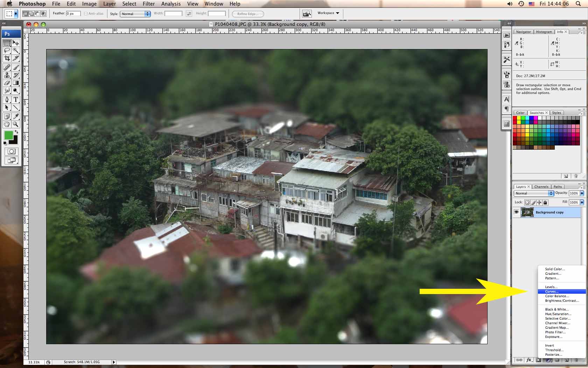Switch to the Histogram tab
Screen dimensions: 588x368
click(544, 32)
